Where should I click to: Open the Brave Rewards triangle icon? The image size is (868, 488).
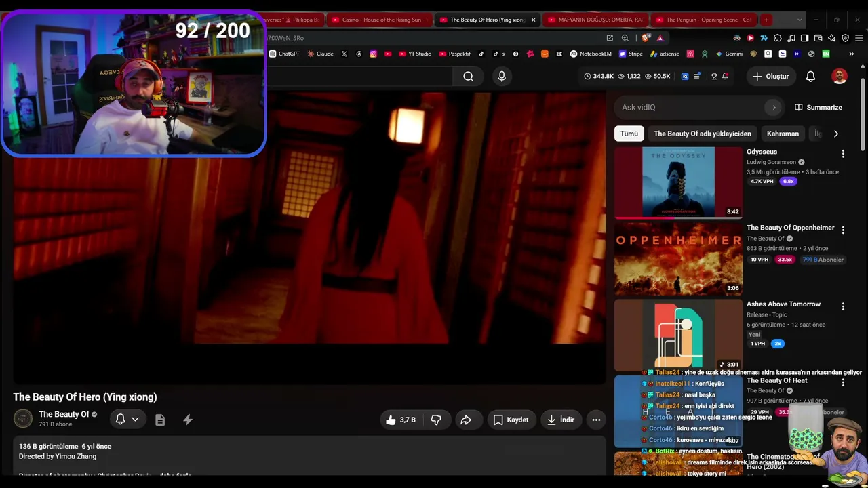(660, 38)
